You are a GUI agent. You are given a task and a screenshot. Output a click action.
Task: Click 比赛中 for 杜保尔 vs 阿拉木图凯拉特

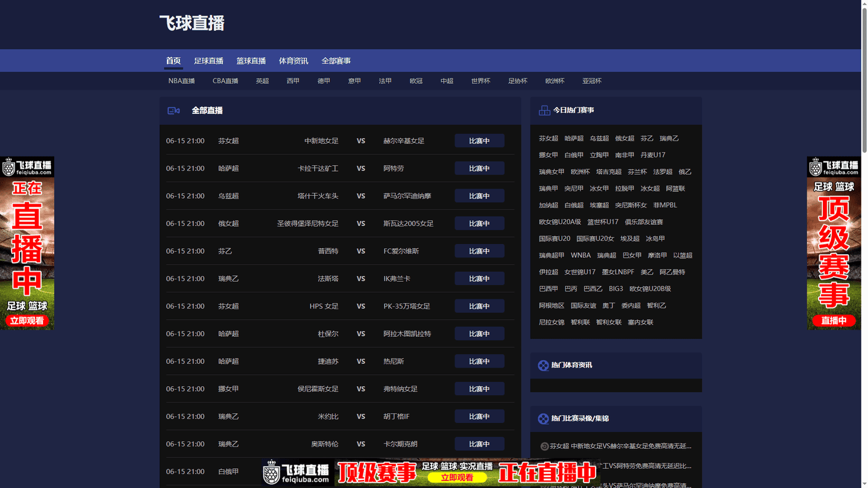479,334
